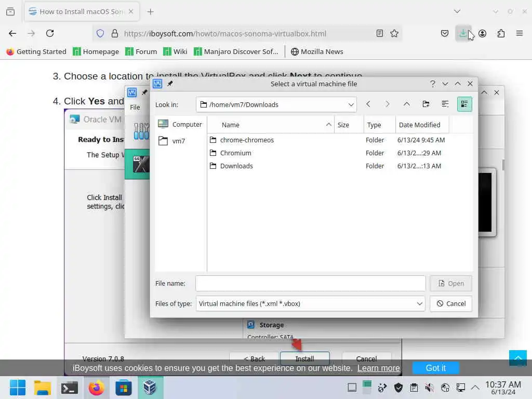Image resolution: width=532 pixels, height=399 pixels.
Task: Open software store from taskbar
Action: point(124,388)
